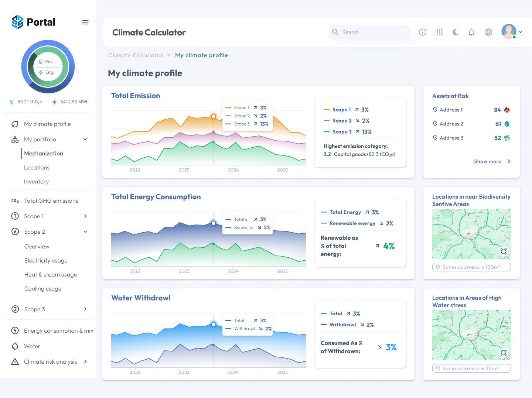Open Climate risk analysis warning icon

point(15,361)
